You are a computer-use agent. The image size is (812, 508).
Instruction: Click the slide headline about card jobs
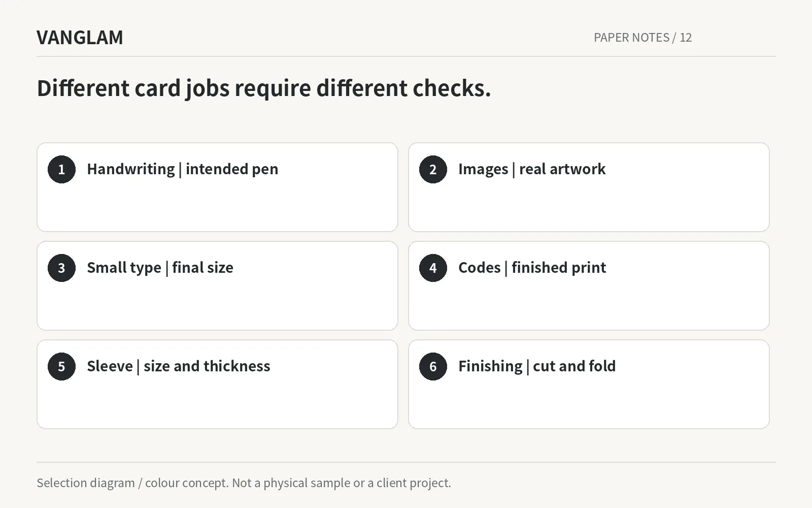pyautogui.click(x=264, y=88)
